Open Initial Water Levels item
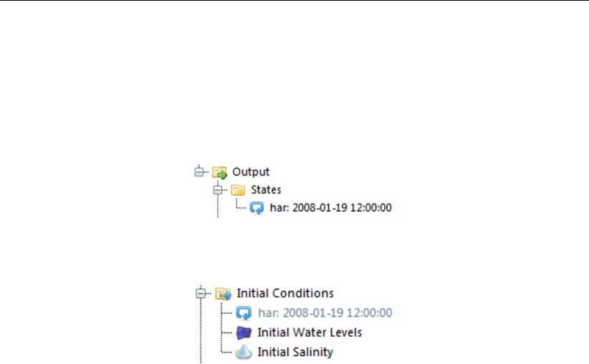Screen dimensions: 589x364 click(x=310, y=332)
